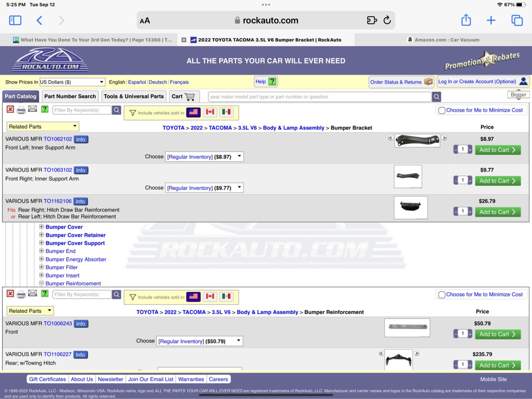Close the RockAuto Bumper Bracket tab
This screenshot has height=399, width=532.
click(184, 40)
